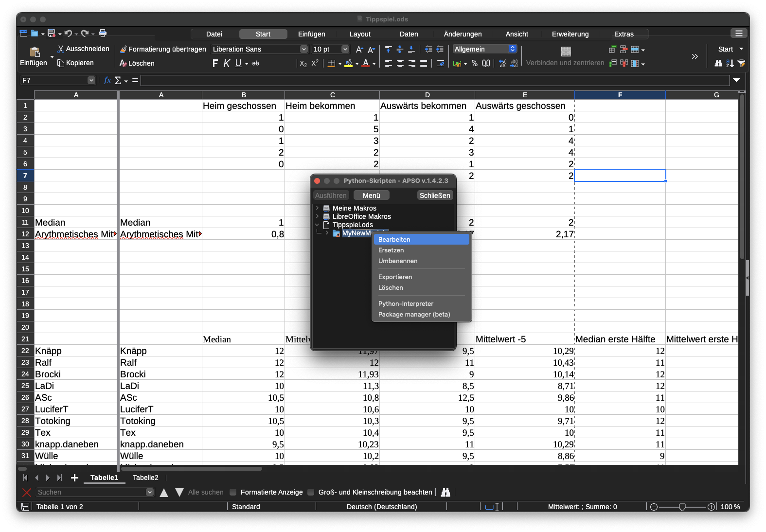Open the Allgemein number format dropdown
766x532 pixels.
click(512, 49)
